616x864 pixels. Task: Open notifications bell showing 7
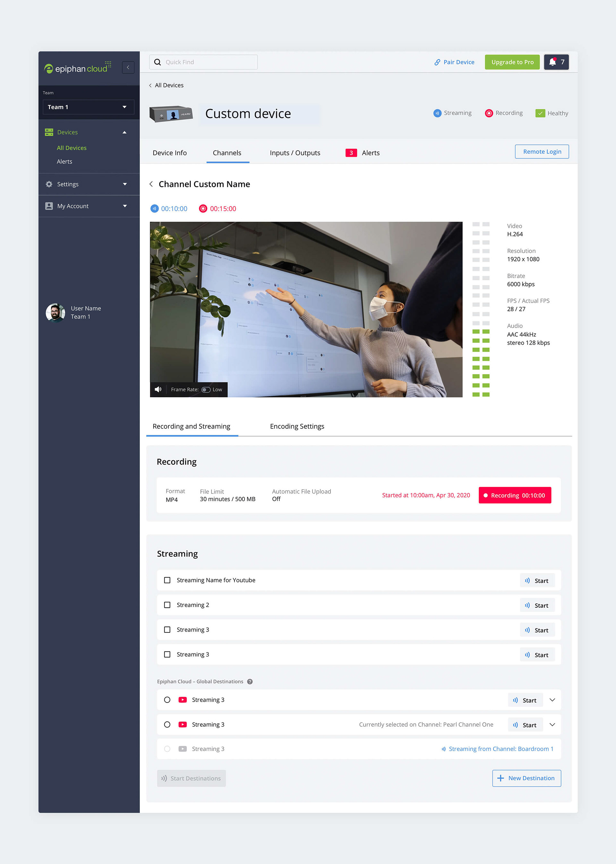pyautogui.click(x=556, y=62)
